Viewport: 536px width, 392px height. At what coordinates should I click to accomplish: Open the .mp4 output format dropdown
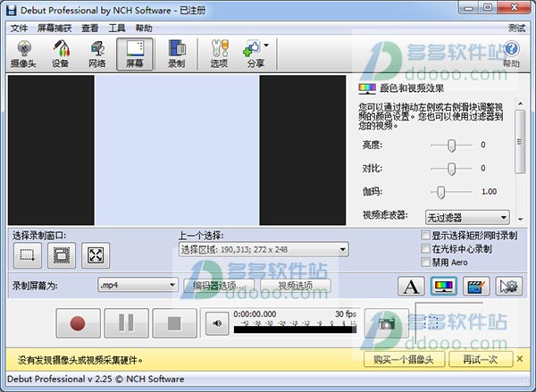coord(138,285)
